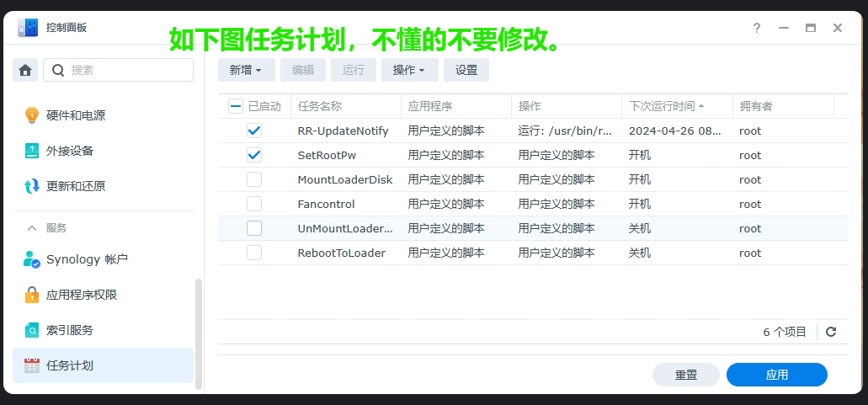Enable the MountLoaderDisk task checkbox

[254, 179]
